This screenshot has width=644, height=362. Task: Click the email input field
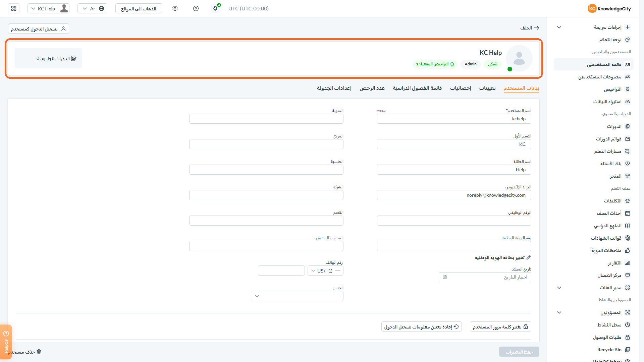[x=454, y=195]
